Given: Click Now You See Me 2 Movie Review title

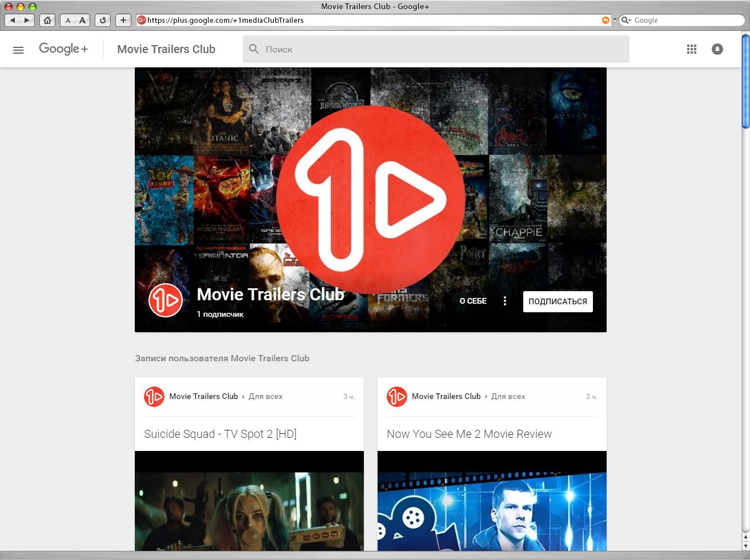Looking at the screenshot, I should [x=470, y=434].
